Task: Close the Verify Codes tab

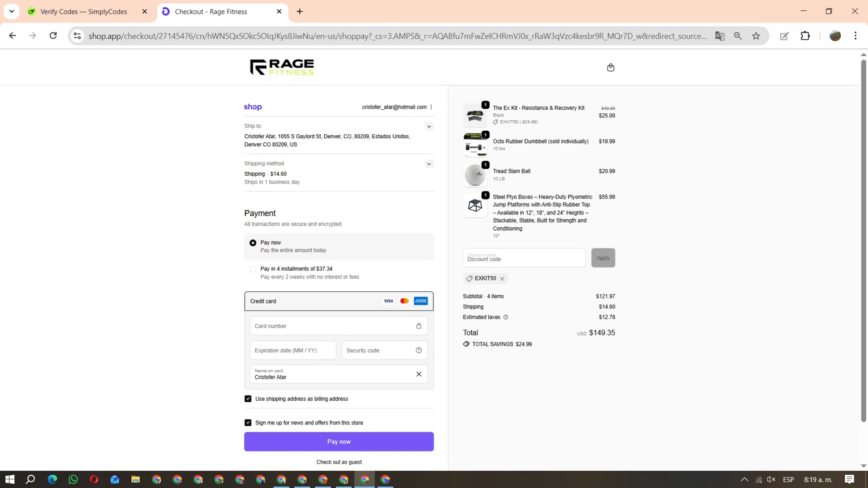Action: point(145,12)
